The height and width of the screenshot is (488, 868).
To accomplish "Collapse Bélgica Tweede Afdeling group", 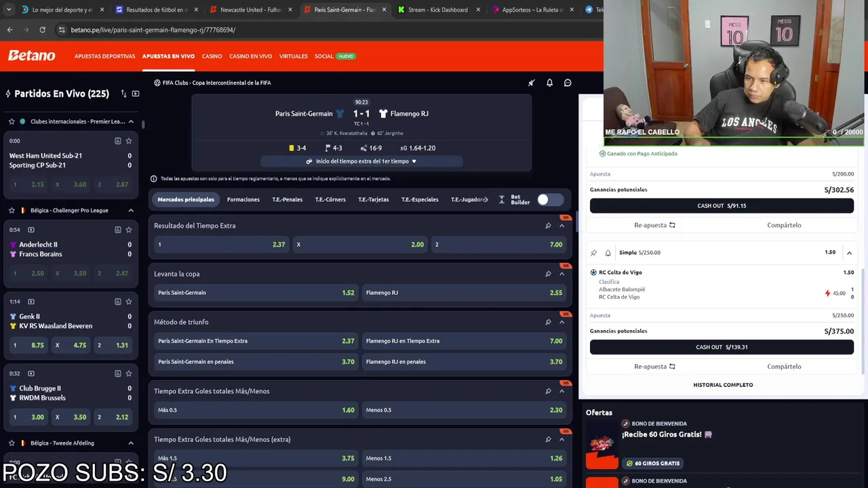I will click(131, 443).
